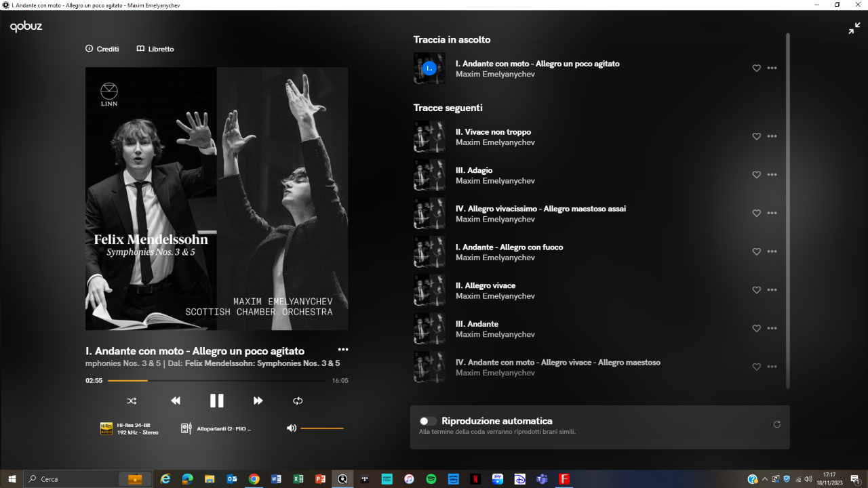
Task: Favorite the track III. Adagio
Action: pyautogui.click(x=757, y=175)
